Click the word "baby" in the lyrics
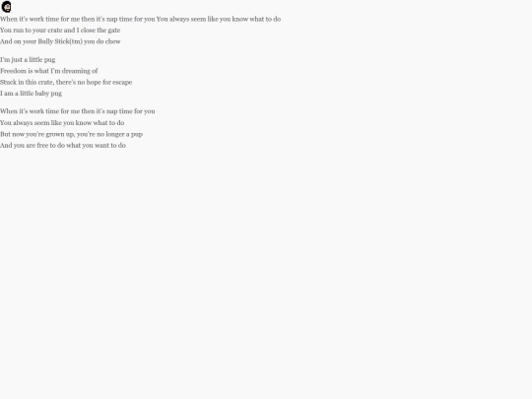The image size is (532, 399). (x=42, y=94)
